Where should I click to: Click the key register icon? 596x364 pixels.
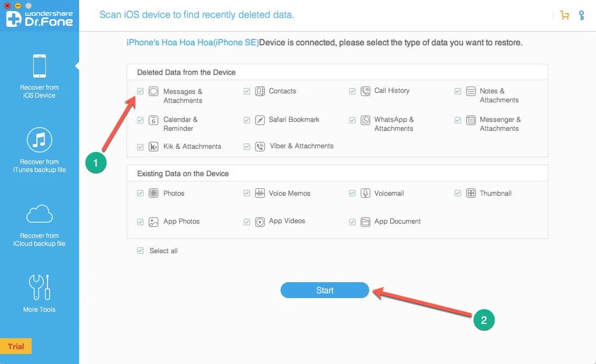click(x=581, y=15)
